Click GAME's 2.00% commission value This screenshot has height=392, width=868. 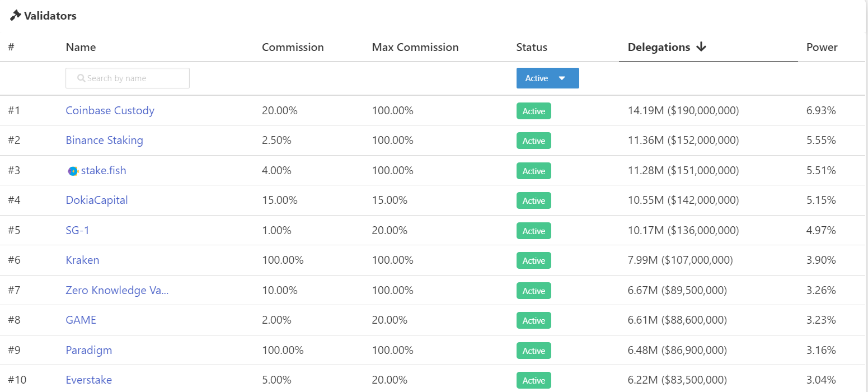[x=276, y=320]
